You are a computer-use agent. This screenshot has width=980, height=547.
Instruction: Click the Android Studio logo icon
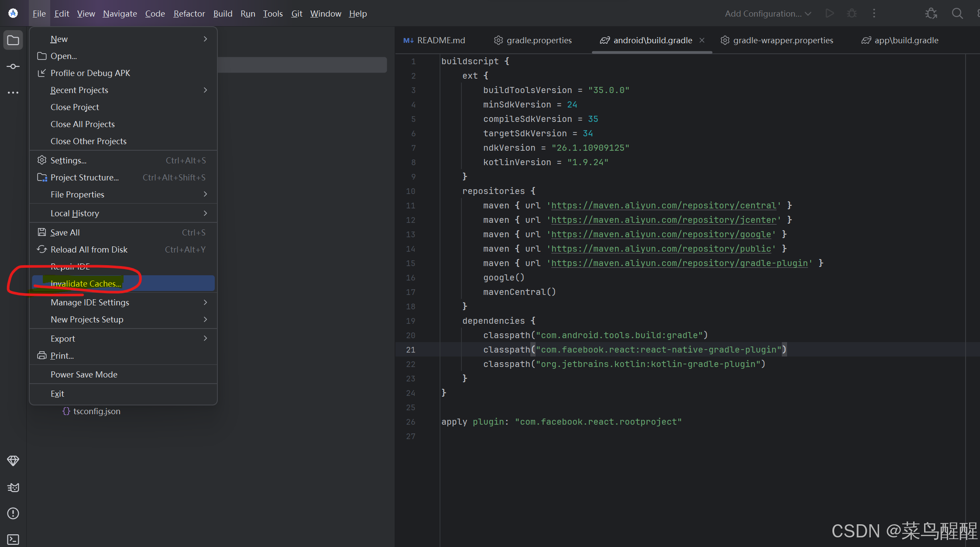click(13, 13)
